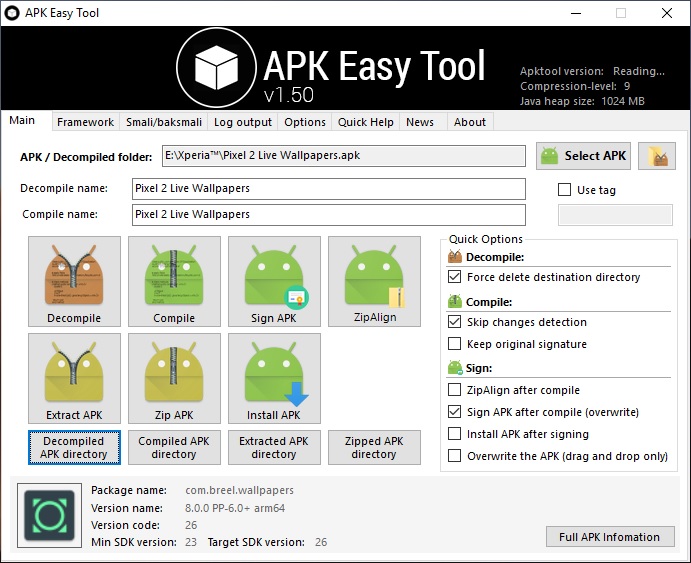Switch to the Framework tab

85,122
